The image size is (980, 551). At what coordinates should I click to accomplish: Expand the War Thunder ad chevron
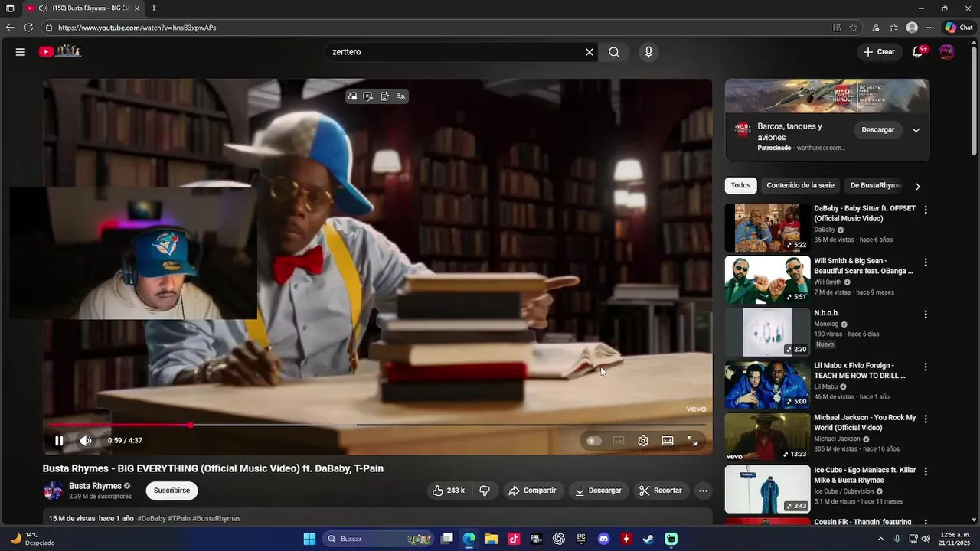click(x=916, y=130)
